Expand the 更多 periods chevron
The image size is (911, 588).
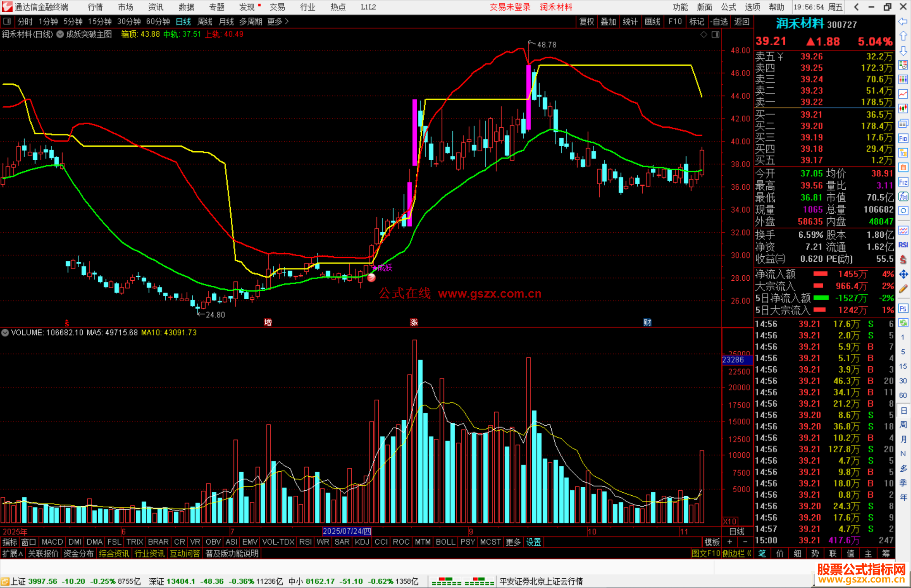click(x=287, y=21)
